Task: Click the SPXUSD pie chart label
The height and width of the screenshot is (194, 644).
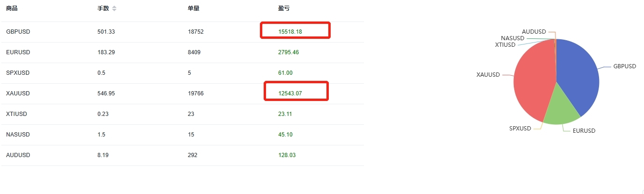Action: click(x=520, y=129)
